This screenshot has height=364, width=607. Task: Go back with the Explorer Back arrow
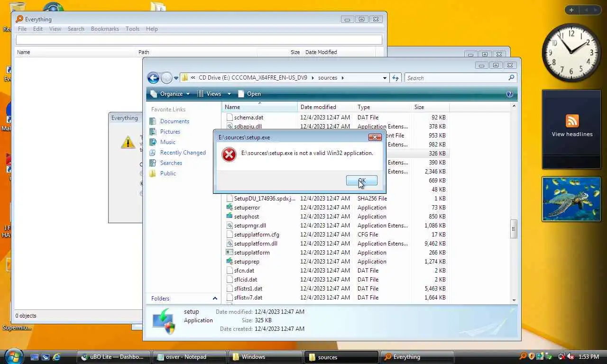coord(153,78)
